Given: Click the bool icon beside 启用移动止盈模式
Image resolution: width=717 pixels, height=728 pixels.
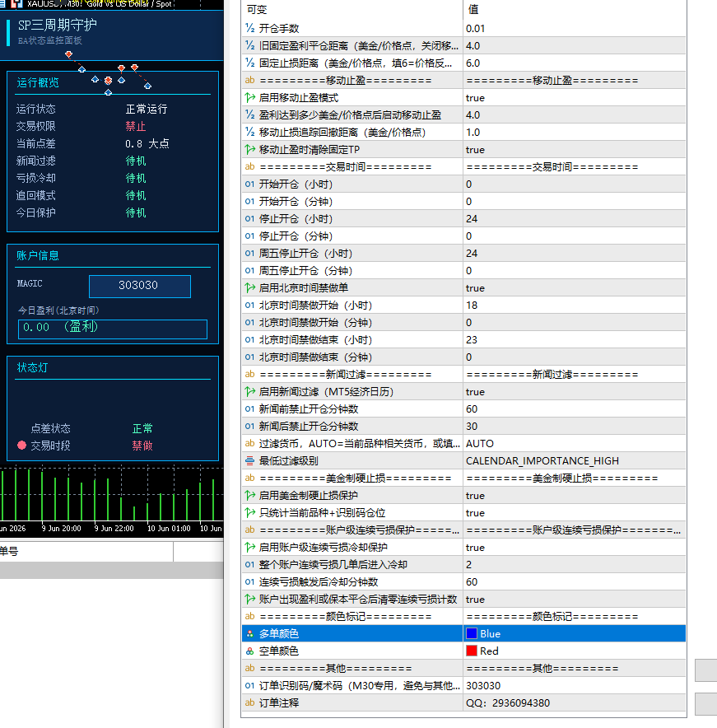Looking at the screenshot, I should [x=249, y=97].
